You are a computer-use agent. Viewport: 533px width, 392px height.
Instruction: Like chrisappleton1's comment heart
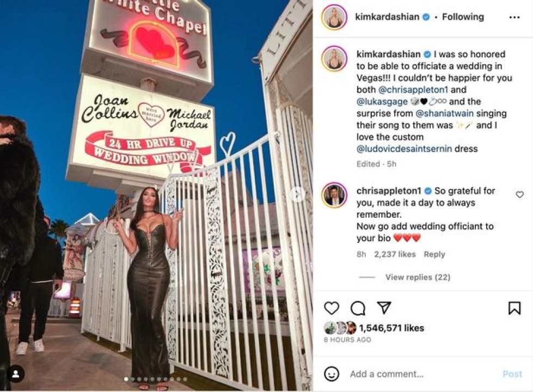(x=519, y=194)
